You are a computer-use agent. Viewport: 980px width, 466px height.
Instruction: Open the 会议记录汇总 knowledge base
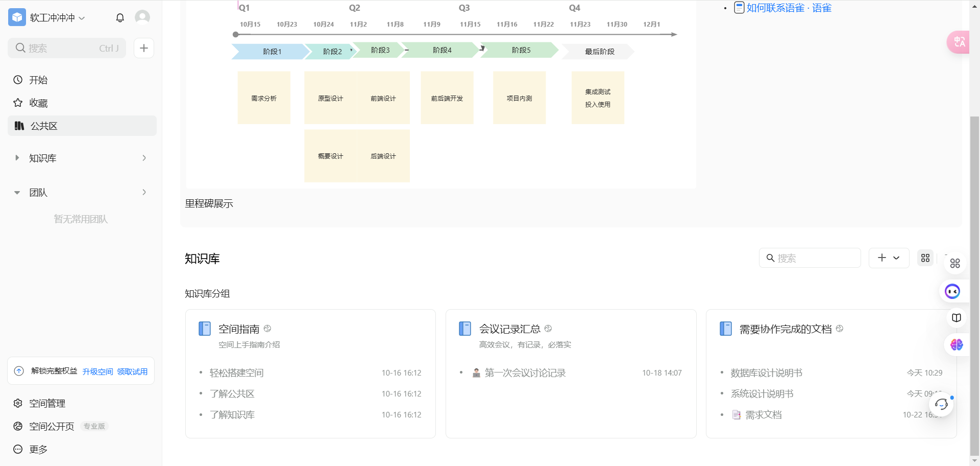pyautogui.click(x=509, y=329)
